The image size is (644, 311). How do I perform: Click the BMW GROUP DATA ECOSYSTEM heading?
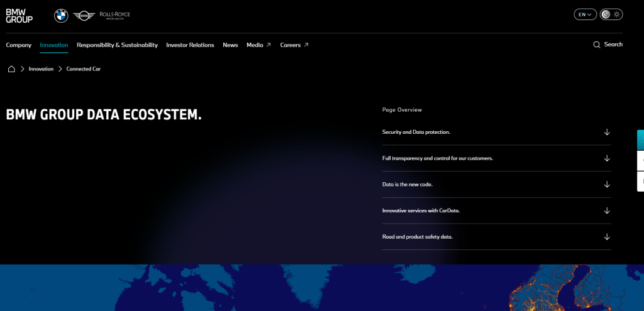tap(104, 116)
